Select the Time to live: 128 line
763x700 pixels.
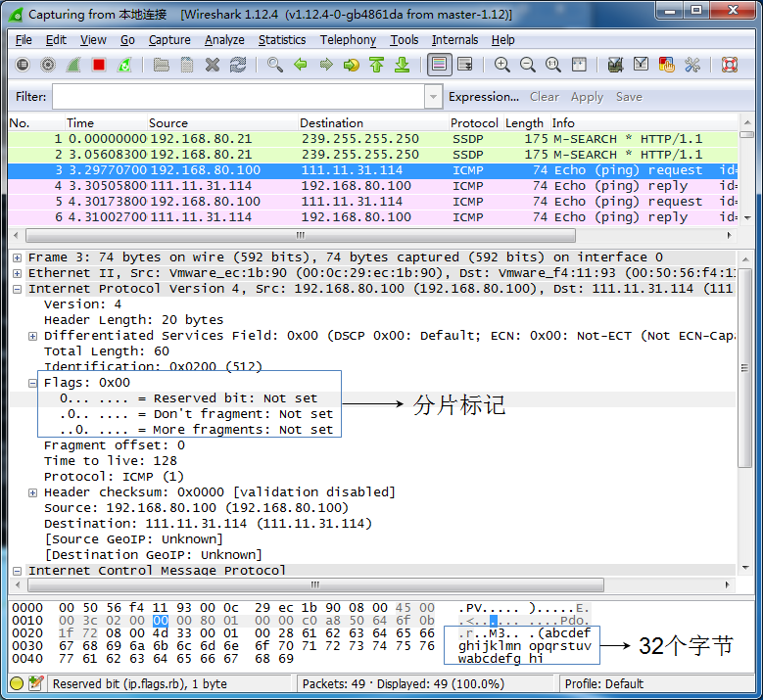click(111, 461)
